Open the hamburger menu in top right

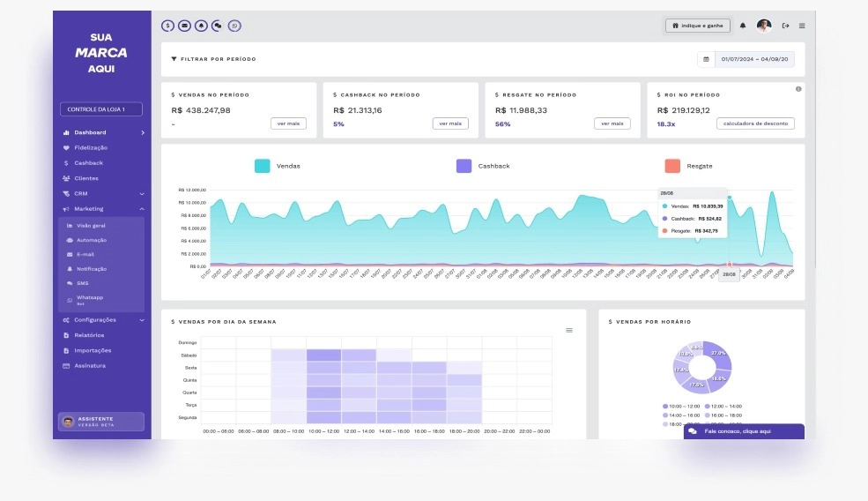802,26
